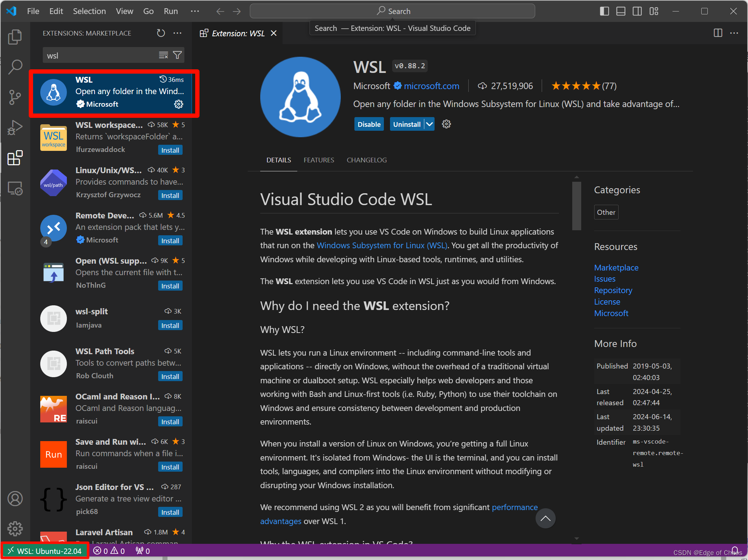The height and width of the screenshot is (560, 748).
Task: Toggle the primary side bar
Action: coord(605,11)
